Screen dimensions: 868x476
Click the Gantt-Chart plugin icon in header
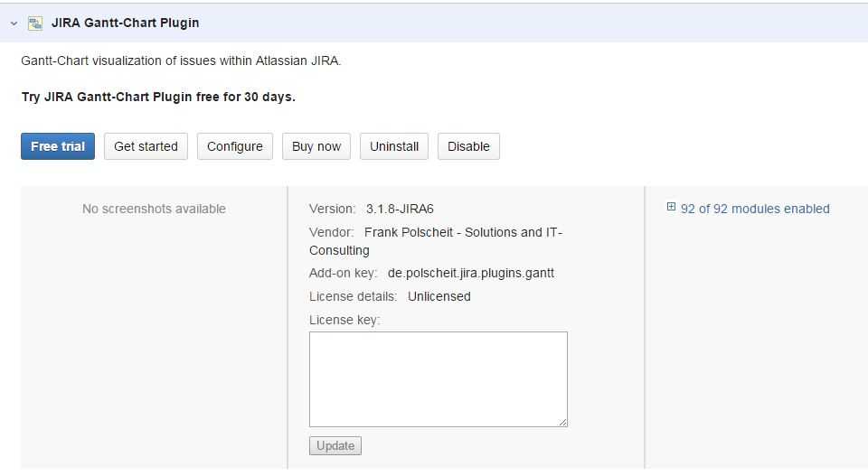[x=35, y=23]
